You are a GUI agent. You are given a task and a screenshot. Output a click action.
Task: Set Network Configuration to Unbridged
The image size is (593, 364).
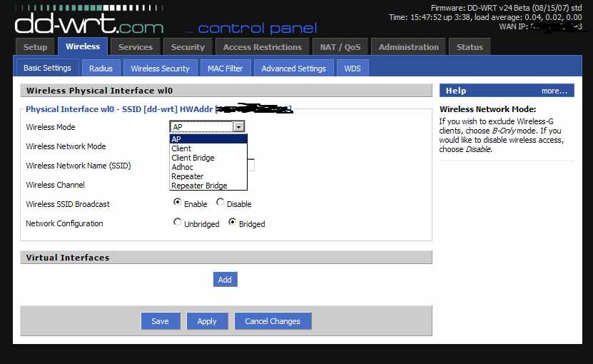point(177,222)
